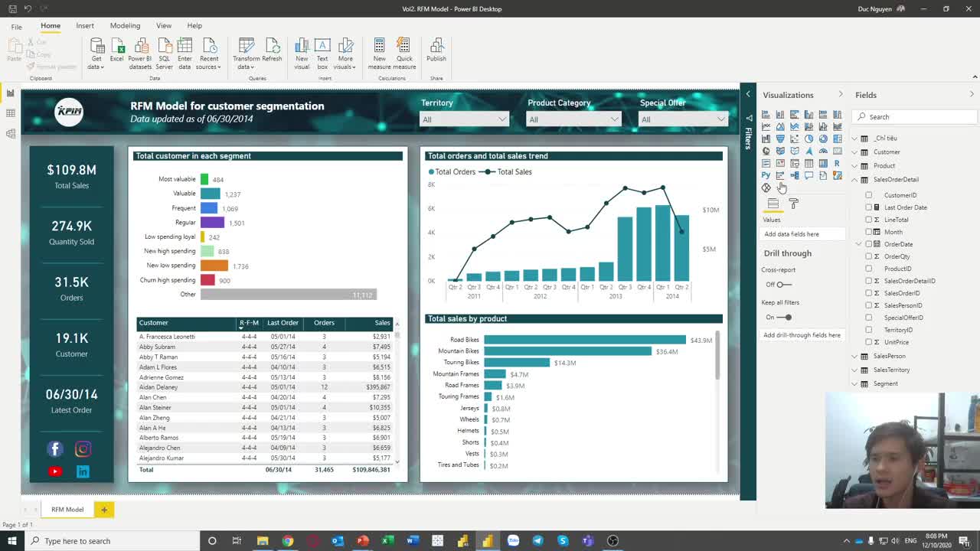Image resolution: width=980 pixels, height=551 pixels.
Task: Open Chrome from the Windows taskbar
Action: 287,541
